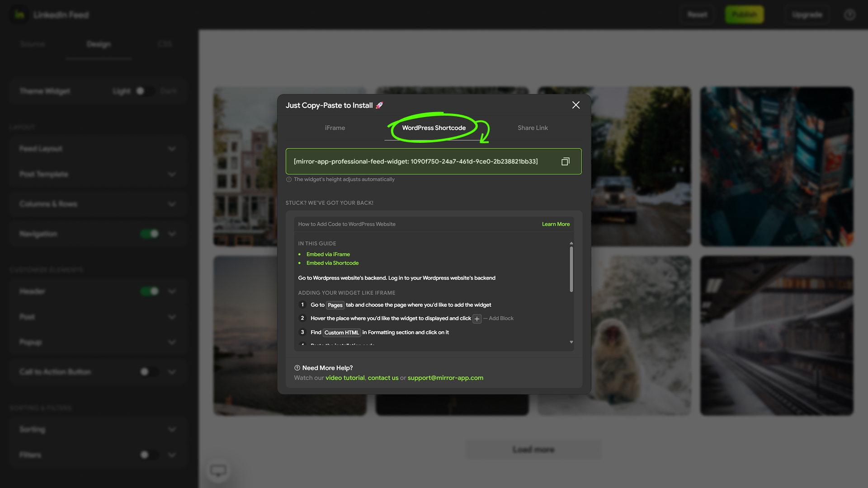Expand the Feed Layout section
The height and width of the screenshot is (488, 868).
tap(172, 149)
